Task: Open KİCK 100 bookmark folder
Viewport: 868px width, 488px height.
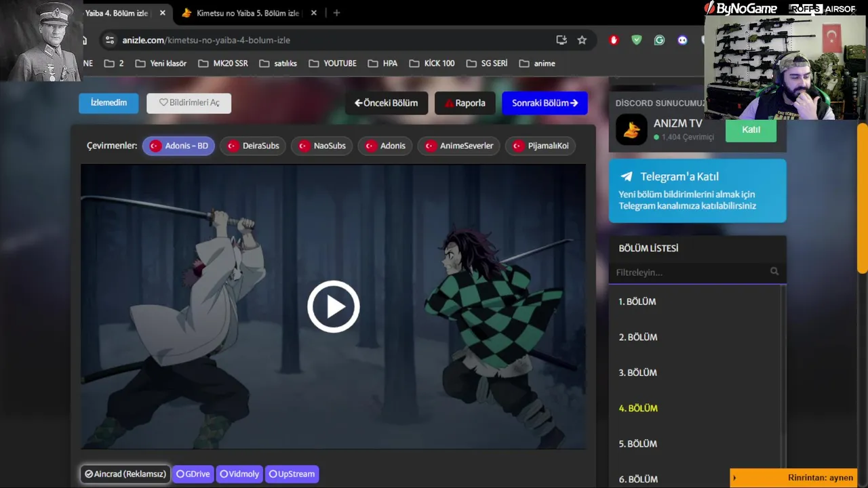Action: 432,63
